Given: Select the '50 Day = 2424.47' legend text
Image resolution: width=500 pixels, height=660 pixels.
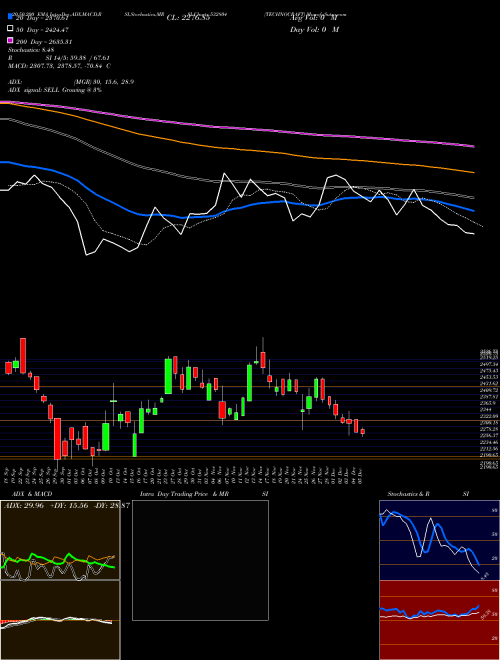Looking at the screenshot, I should coord(42,30).
